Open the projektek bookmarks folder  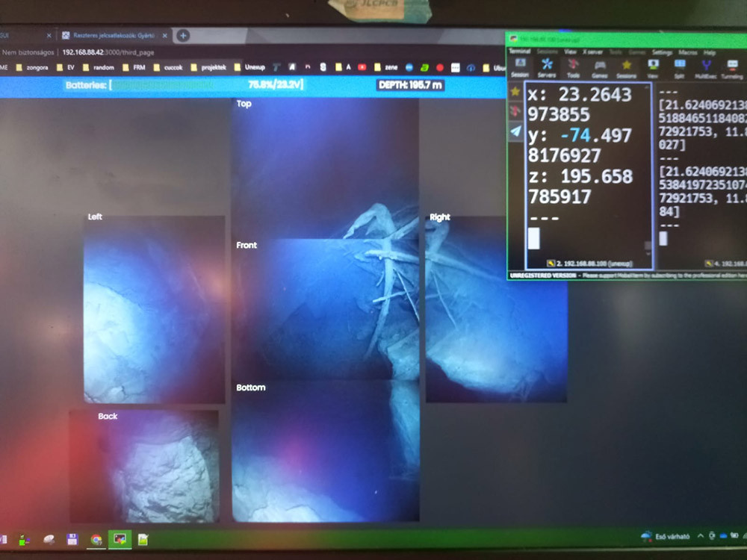213,67
